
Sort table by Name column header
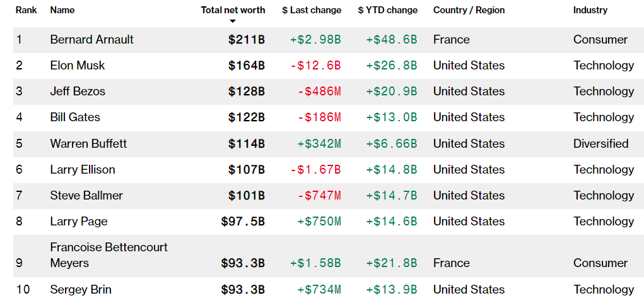62,10
